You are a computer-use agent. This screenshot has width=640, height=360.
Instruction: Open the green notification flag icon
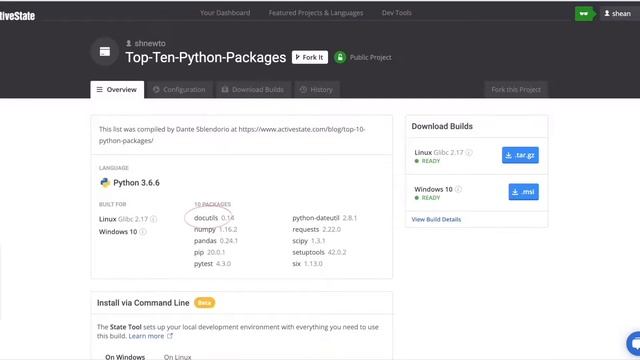(584, 13)
